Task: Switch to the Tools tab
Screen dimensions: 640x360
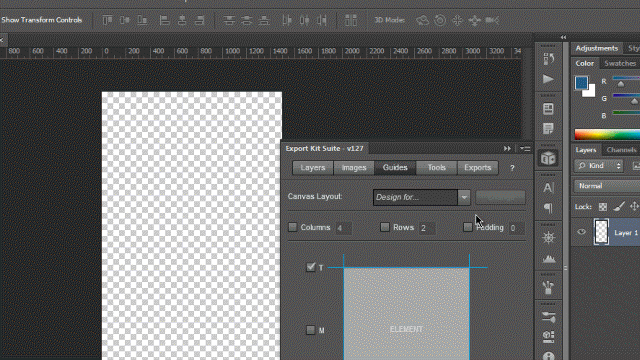Action: pyautogui.click(x=437, y=168)
